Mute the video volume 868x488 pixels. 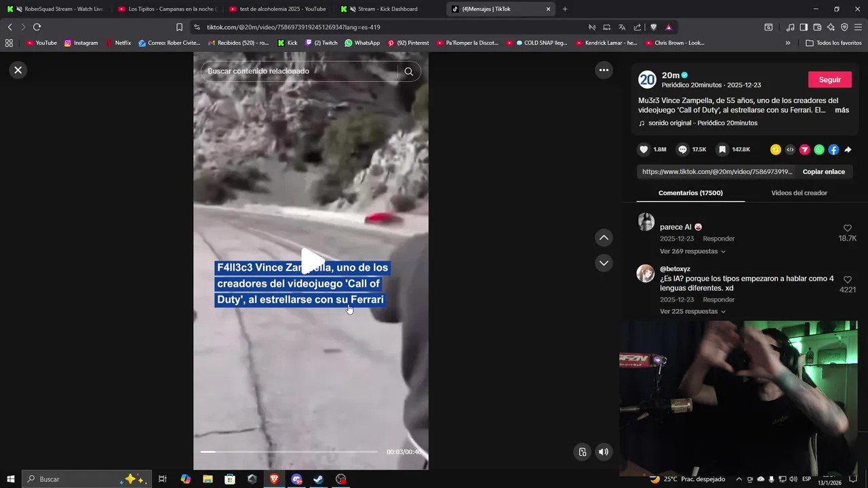604,452
